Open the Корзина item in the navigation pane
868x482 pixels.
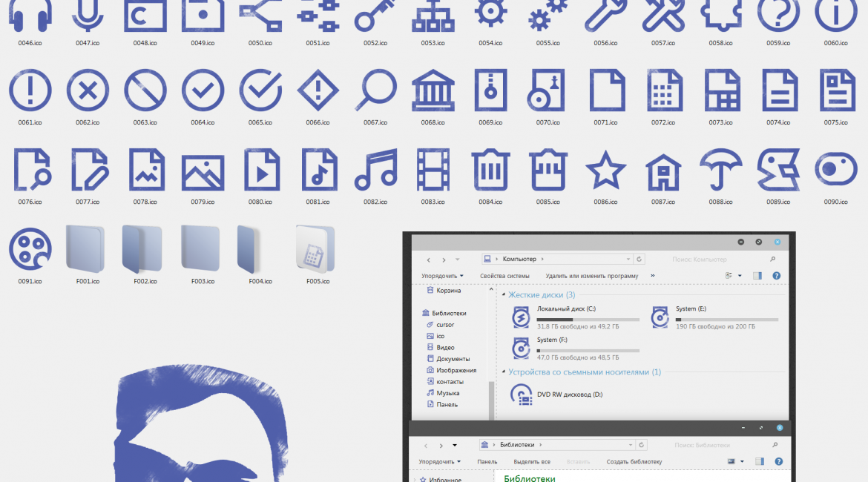[444, 291]
